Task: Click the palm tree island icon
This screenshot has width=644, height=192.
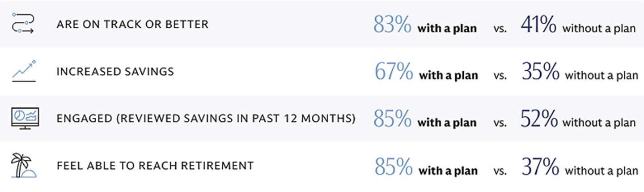Action: (24, 166)
